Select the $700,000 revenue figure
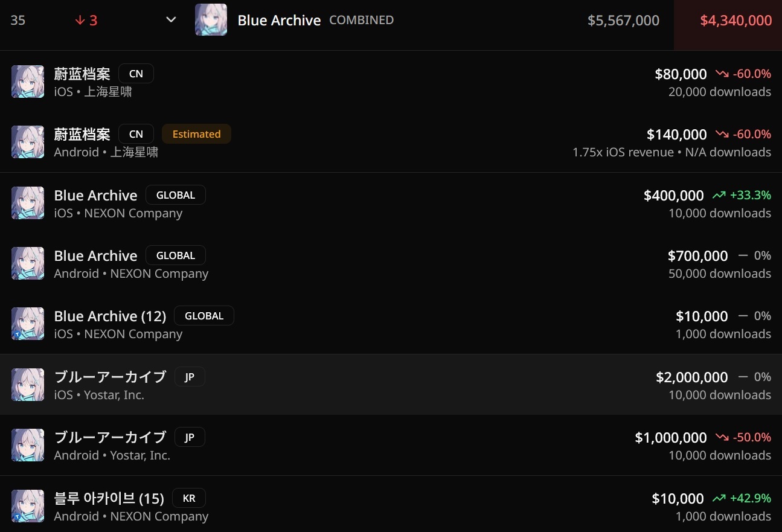This screenshot has height=532, width=782. [x=697, y=255]
